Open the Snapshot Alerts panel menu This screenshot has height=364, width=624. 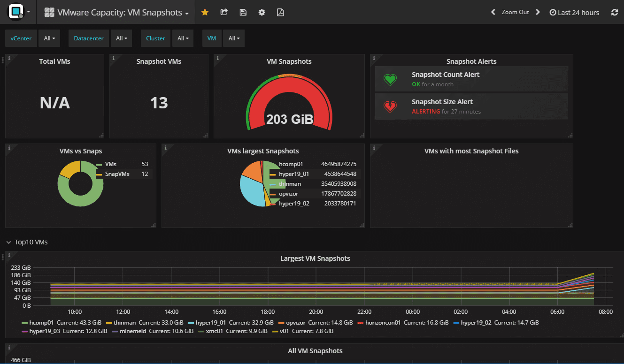(471, 61)
